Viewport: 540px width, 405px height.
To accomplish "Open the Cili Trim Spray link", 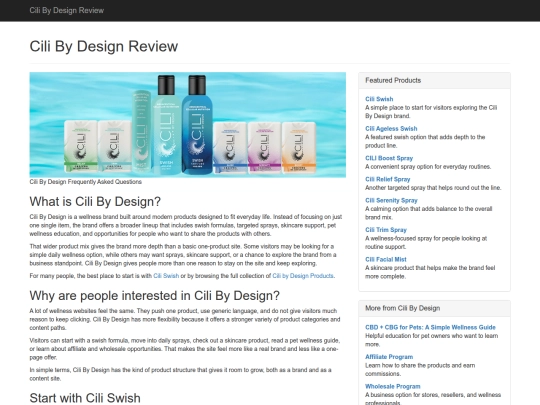I will tap(386, 230).
